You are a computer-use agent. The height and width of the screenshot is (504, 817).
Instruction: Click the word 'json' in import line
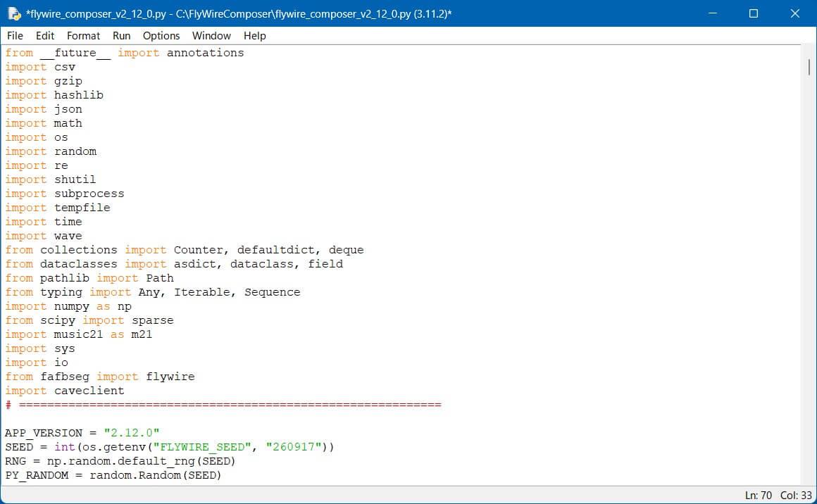tap(68, 109)
